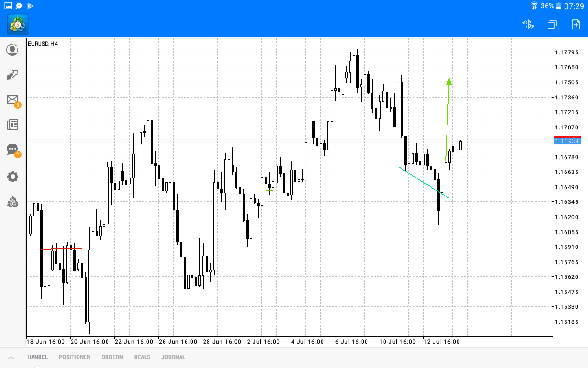588x368 pixels.
Task: Open the chart window manager icon
Action: click(552, 24)
